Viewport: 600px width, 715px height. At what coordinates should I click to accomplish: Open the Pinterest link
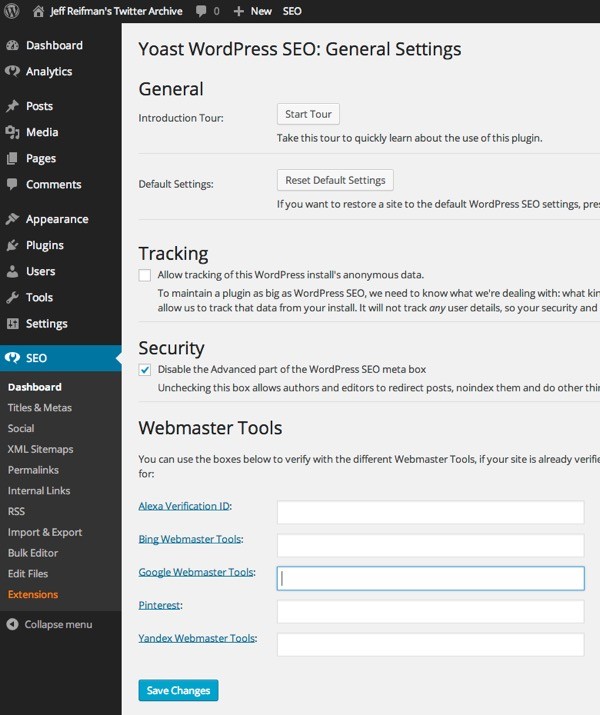(159, 605)
